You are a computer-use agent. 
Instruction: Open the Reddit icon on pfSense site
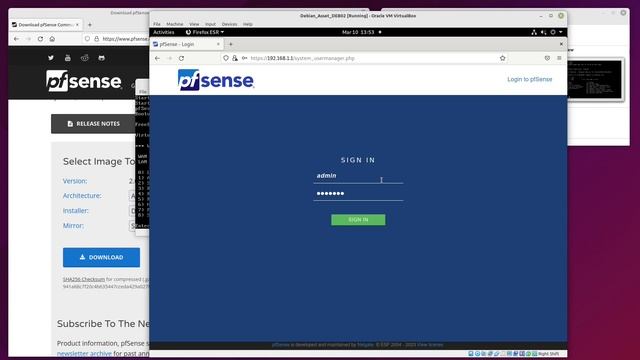pos(84,58)
